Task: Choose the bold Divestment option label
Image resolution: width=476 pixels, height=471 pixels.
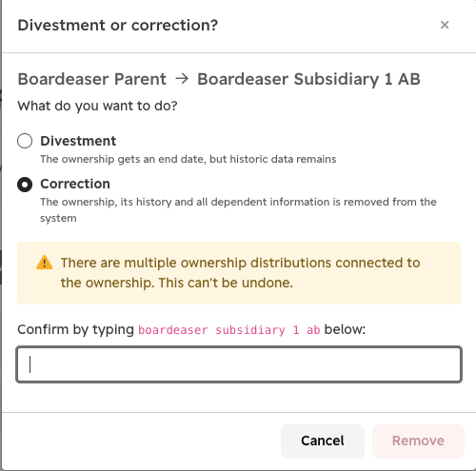Action: [78, 141]
